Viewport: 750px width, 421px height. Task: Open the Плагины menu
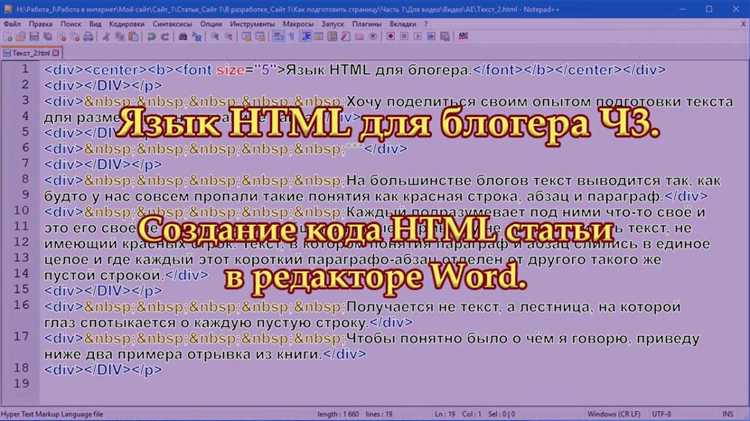click(367, 23)
